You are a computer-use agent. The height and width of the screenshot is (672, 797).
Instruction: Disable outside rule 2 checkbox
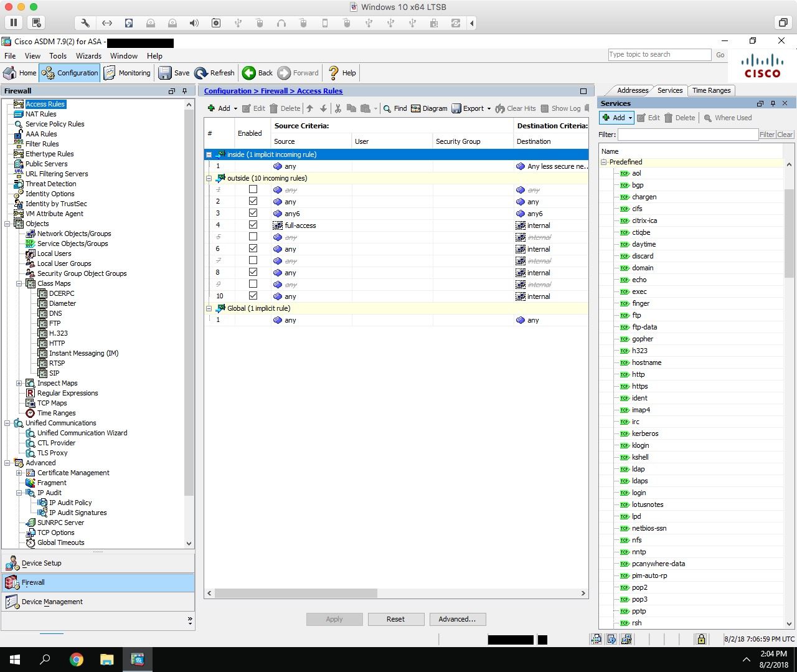pyautogui.click(x=253, y=201)
